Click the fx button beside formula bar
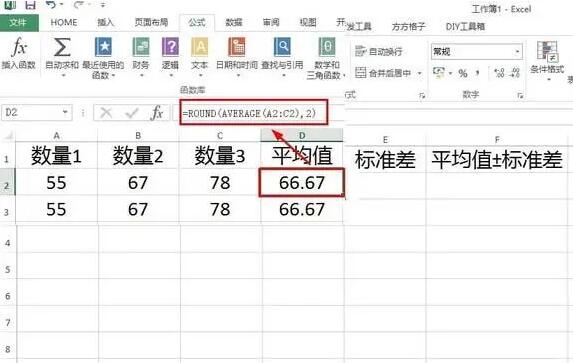This screenshot has height=363, width=573. pyautogui.click(x=157, y=113)
